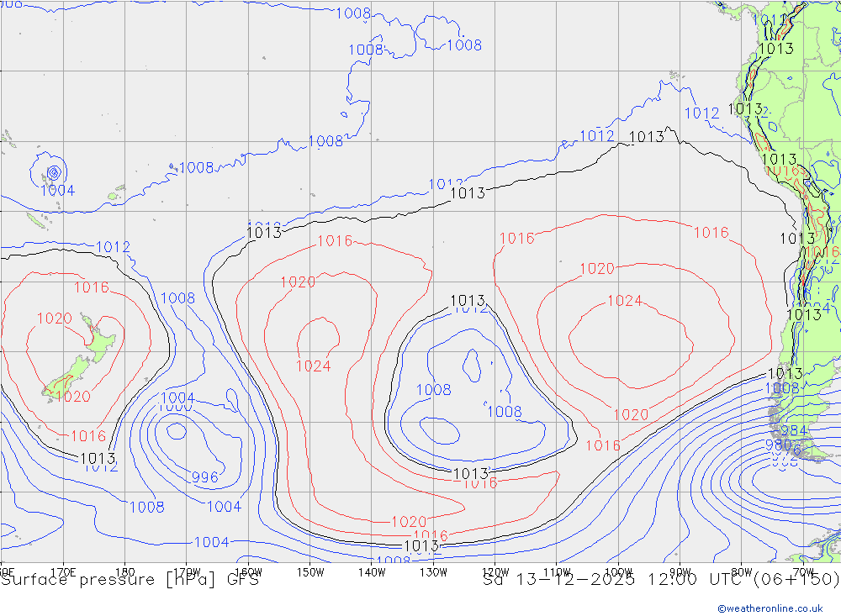Select the 'Surface pressure [hPa] GFS' title
Image resolution: width=841 pixels, height=616 pixels.
[130, 580]
